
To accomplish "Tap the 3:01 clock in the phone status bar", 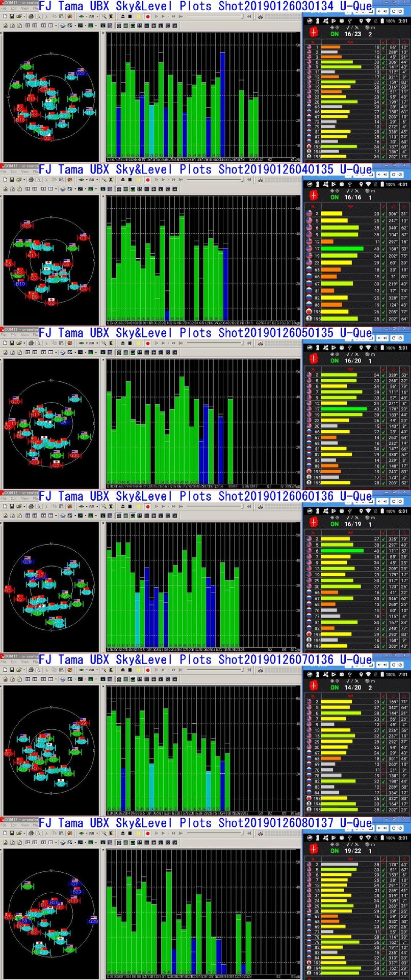I will [403, 21].
